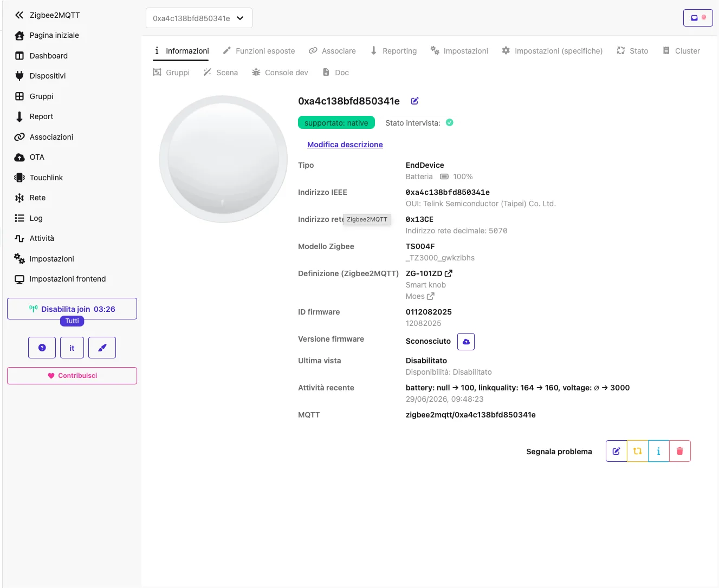
Task: Open the device selector dropdown 0xa4c138bfd850341e
Action: (x=199, y=18)
